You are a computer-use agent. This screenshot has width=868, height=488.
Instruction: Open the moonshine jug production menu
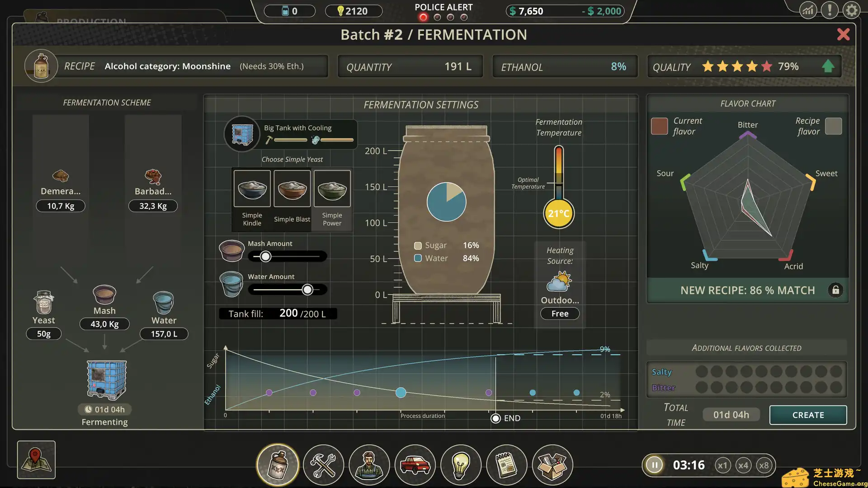click(x=278, y=465)
